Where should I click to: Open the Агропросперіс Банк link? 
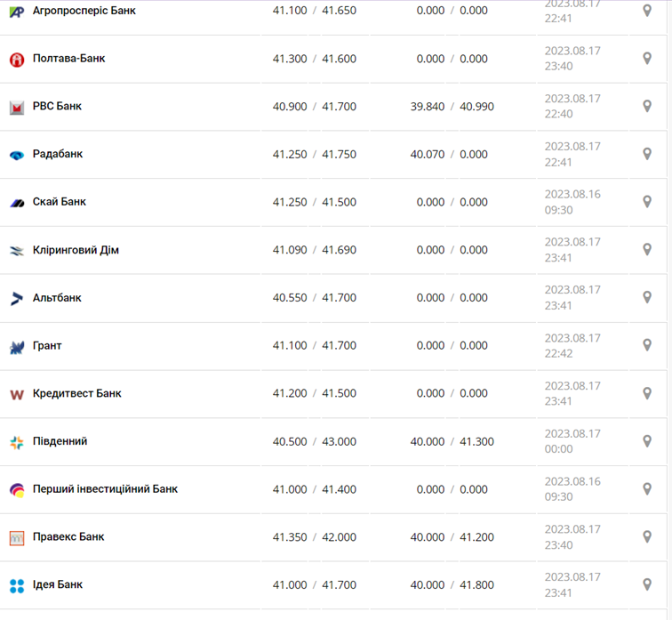point(84,11)
